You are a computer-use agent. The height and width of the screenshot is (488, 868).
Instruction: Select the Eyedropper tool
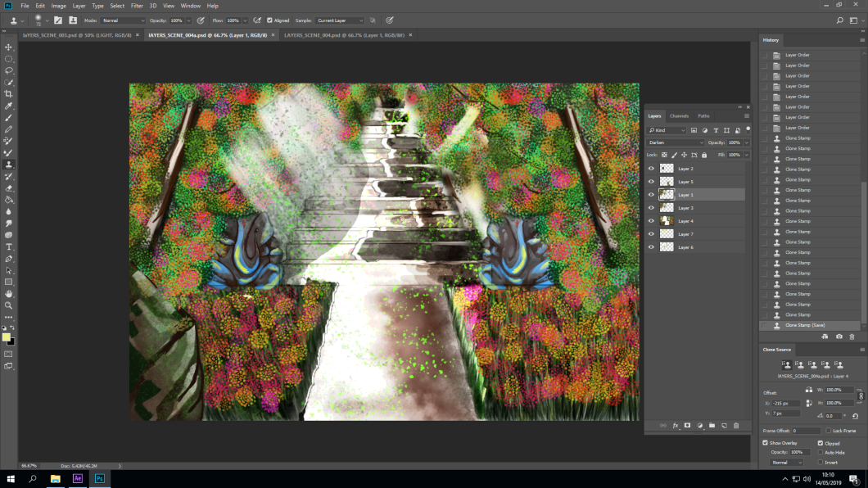pos(9,106)
